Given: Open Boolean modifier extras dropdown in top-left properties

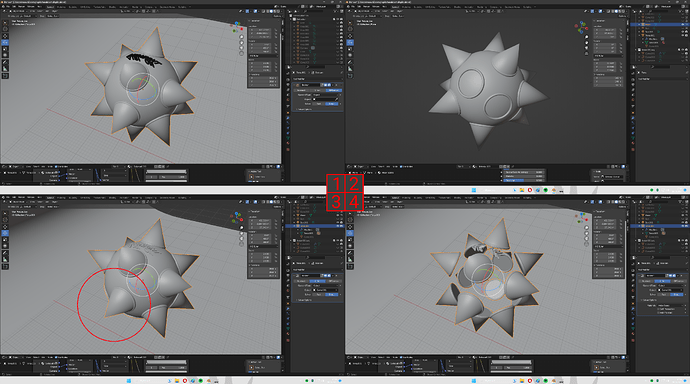Looking at the screenshot, I should (333, 85).
